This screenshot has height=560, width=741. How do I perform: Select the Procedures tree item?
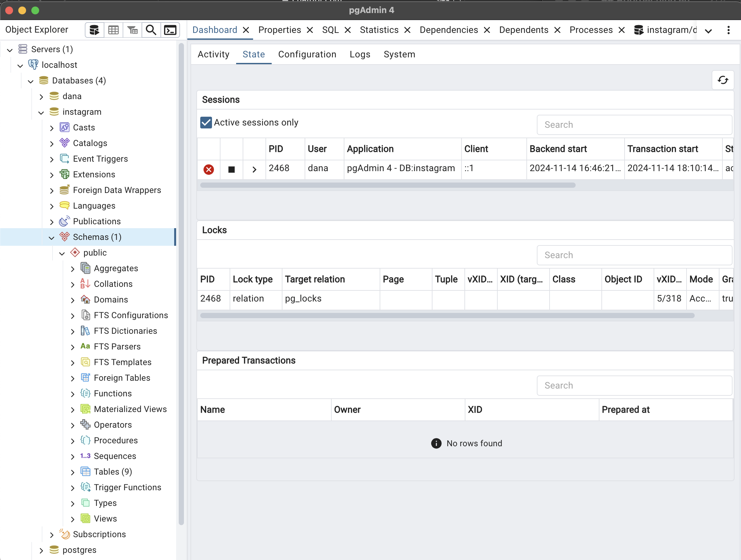pyautogui.click(x=115, y=440)
